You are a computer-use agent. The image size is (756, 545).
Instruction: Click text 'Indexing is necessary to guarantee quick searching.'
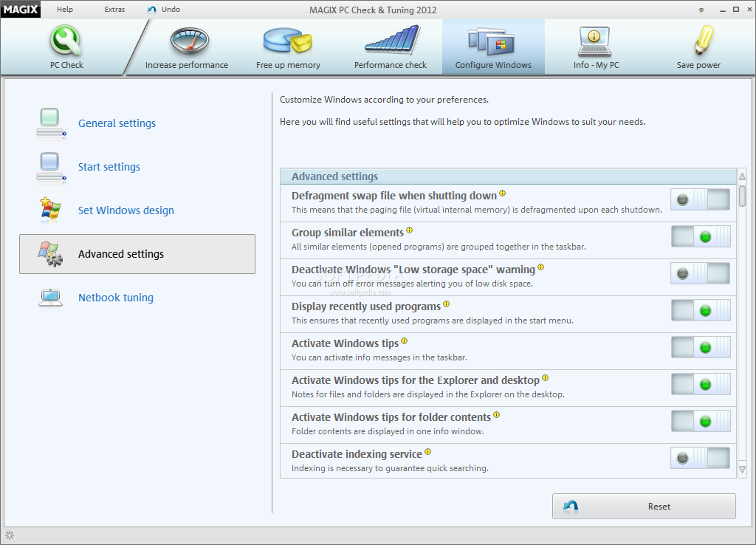click(390, 468)
